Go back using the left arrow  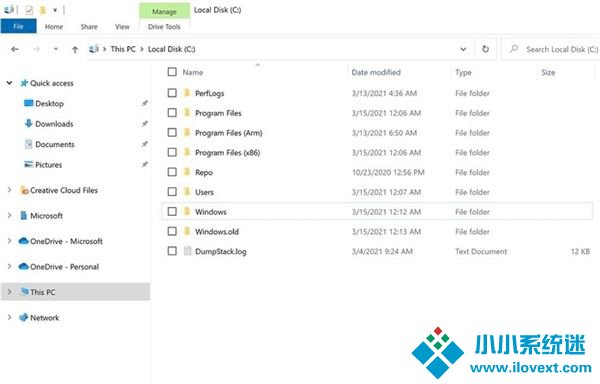coord(15,49)
